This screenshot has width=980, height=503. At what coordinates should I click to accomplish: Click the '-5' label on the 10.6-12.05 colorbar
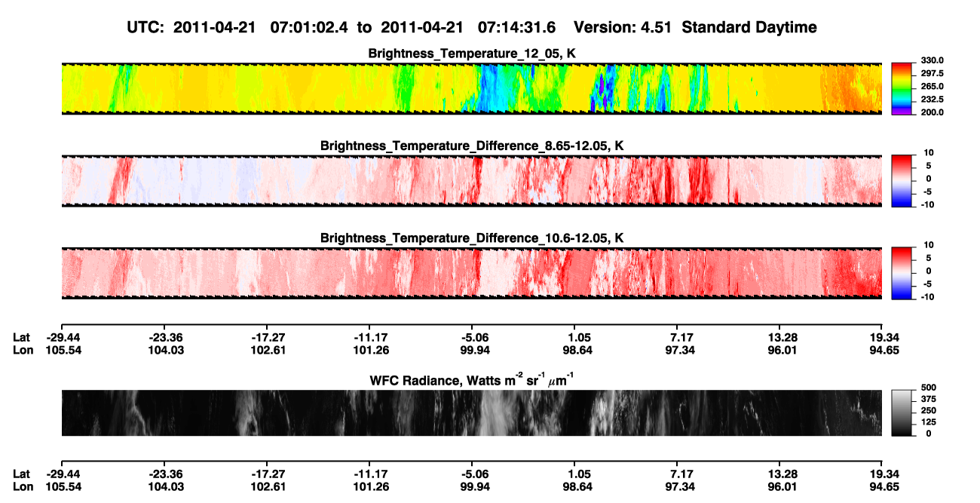pos(929,284)
